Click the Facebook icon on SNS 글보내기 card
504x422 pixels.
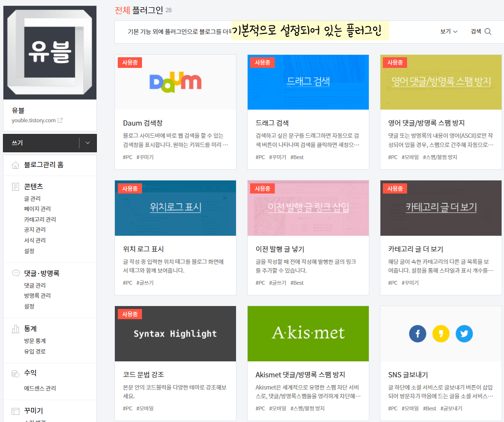(417, 334)
